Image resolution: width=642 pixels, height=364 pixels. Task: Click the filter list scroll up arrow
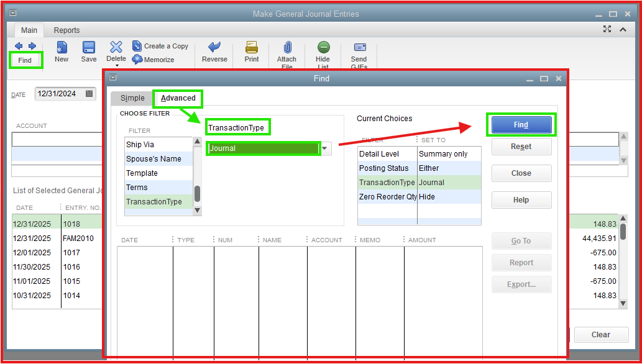[198, 142]
